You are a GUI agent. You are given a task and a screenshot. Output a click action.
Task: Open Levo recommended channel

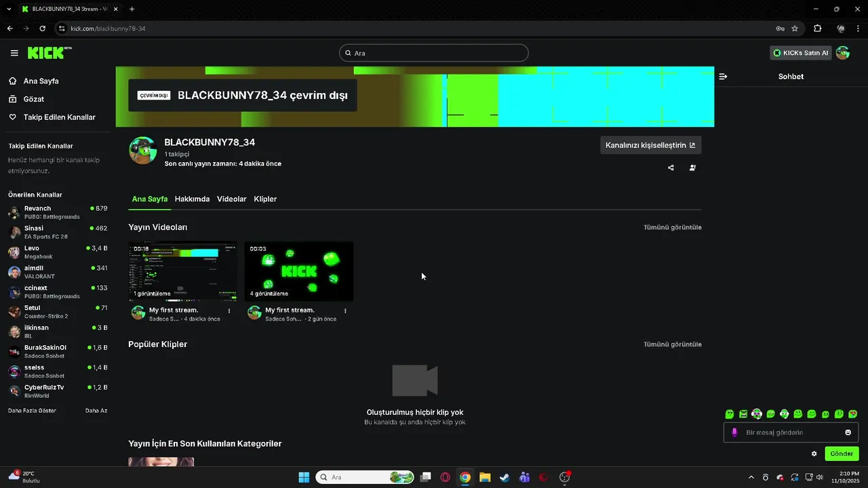coord(58,252)
